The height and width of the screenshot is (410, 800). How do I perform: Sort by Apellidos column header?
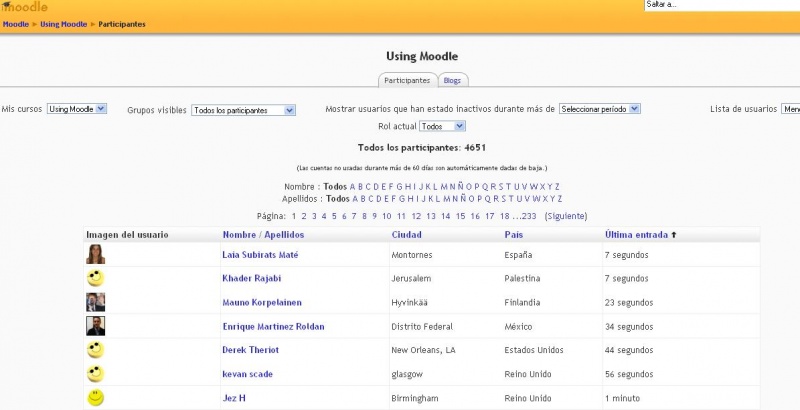284,235
